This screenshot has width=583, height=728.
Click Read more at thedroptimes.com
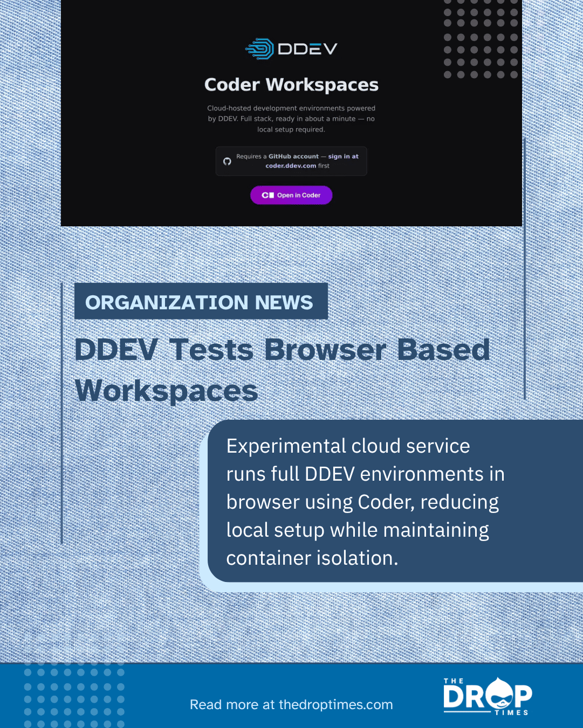coord(291,704)
